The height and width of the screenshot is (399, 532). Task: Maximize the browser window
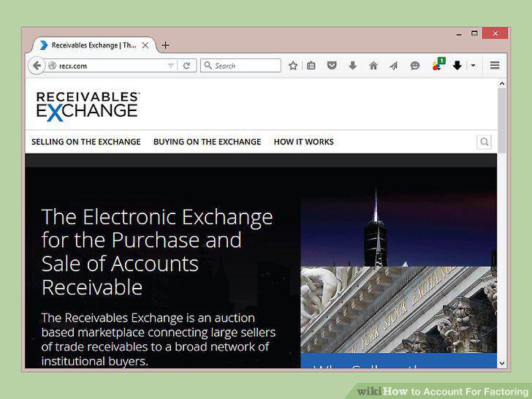pyautogui.click(x=474, y=34)
